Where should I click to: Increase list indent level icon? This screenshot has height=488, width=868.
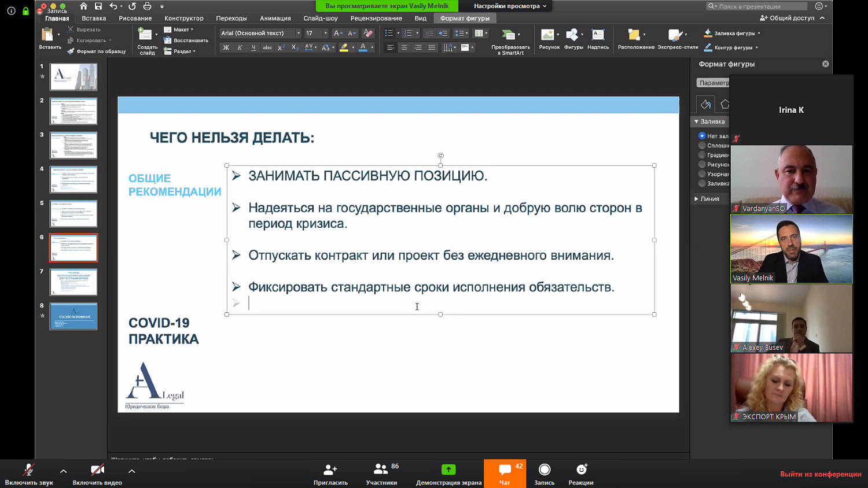click(x=443, y=34)
